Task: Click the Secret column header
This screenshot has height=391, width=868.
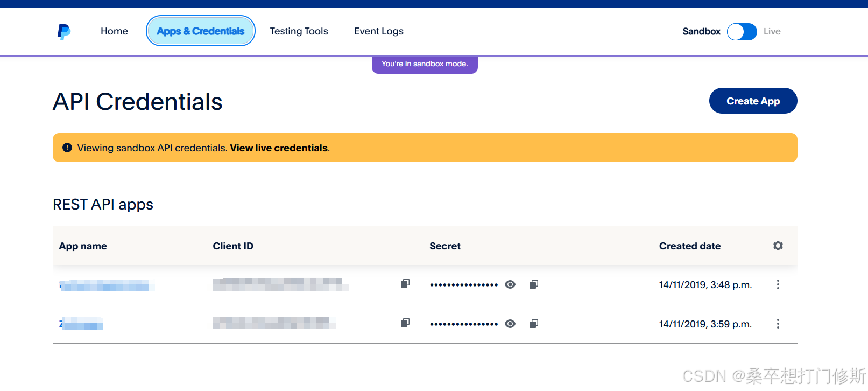Action: click(x=445, y=246)
